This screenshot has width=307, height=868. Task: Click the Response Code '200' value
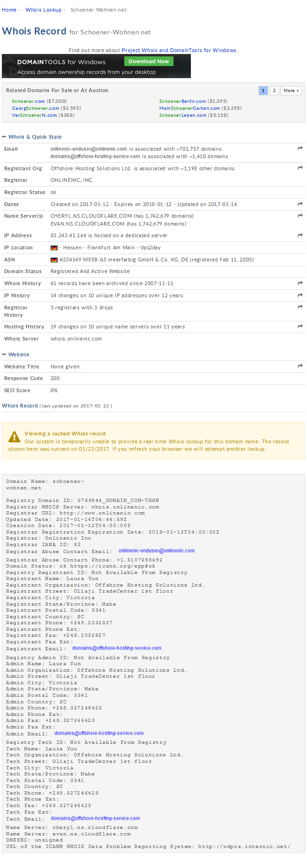55,378
